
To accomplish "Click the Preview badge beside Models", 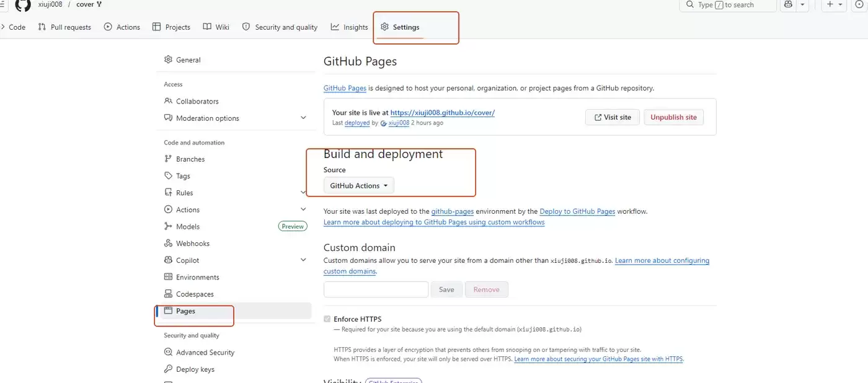I will coord(293,226).
